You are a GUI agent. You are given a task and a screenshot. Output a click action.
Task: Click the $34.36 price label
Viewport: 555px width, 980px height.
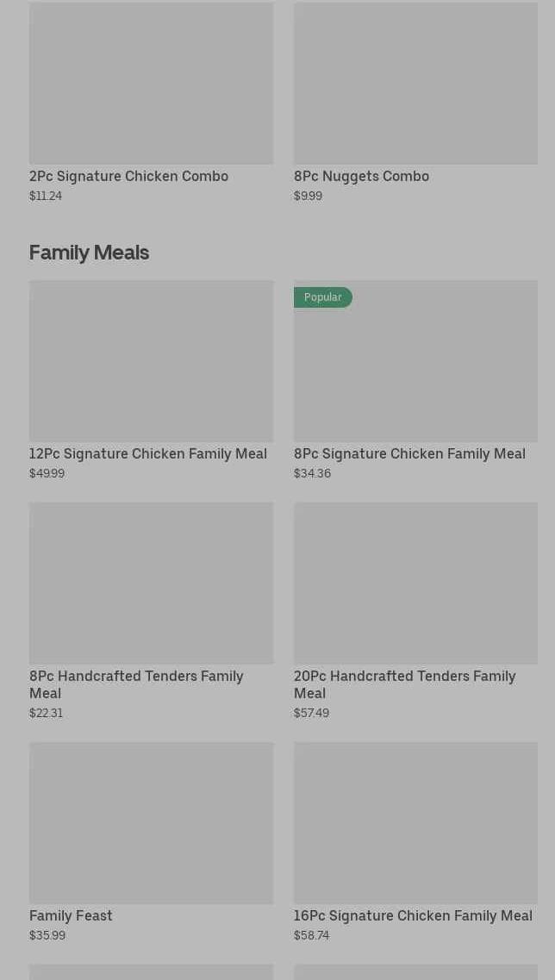(312, 473)
